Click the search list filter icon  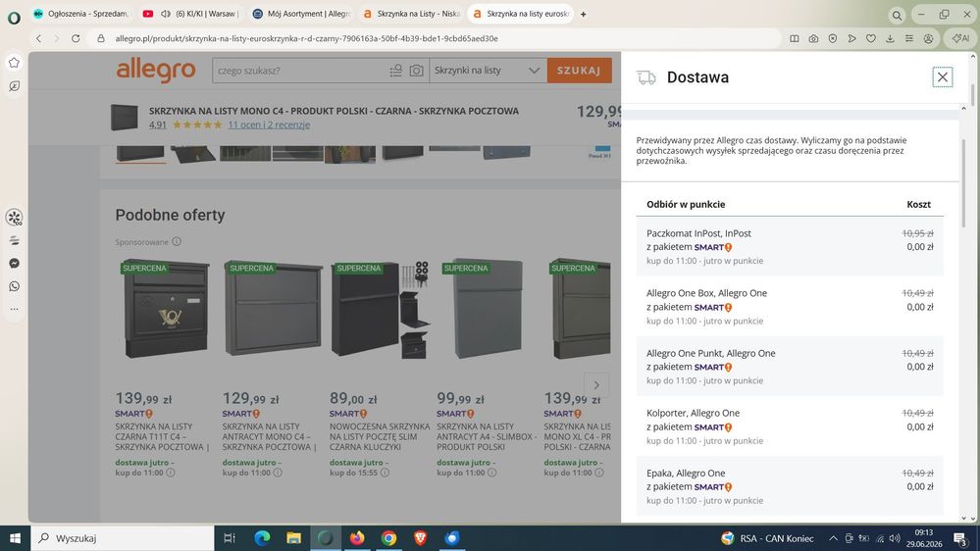click(x=395, y=71)
